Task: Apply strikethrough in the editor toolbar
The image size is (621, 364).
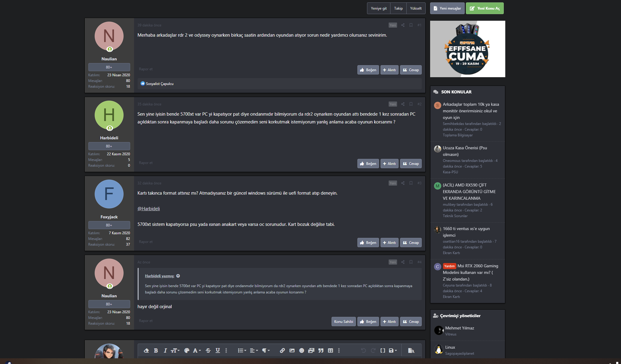Action: tap(208, 350)
